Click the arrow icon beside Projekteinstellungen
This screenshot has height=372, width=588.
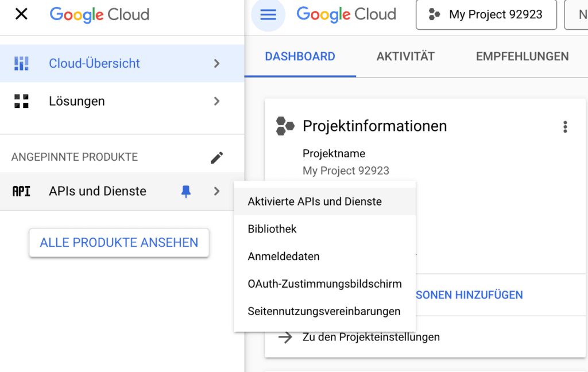[x=285, y=337]
